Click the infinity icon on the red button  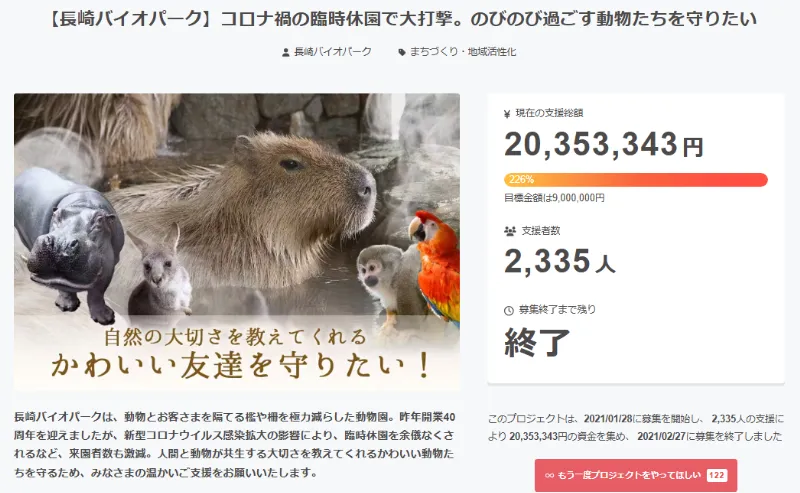pyautogui.click(x=549, y=475)
